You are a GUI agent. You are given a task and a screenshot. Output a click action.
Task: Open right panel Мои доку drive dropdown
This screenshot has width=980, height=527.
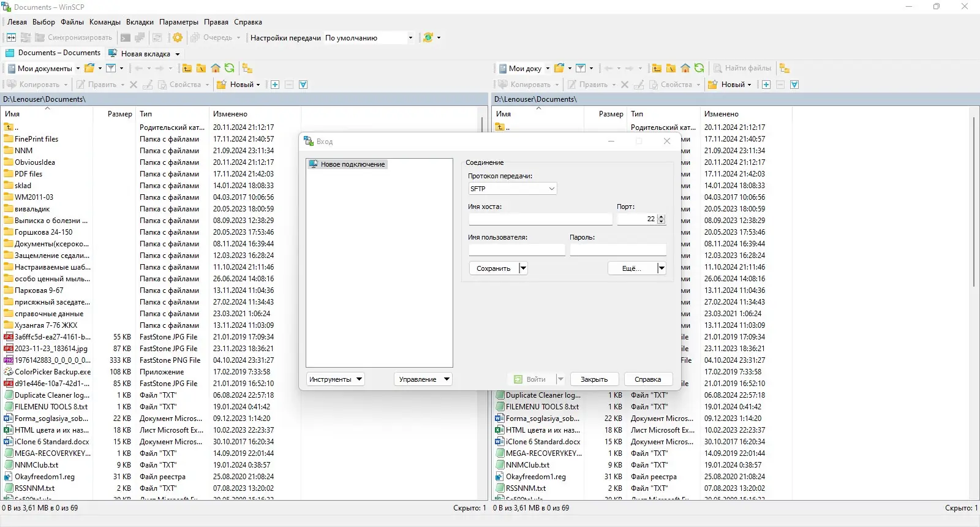pos(548,69)
